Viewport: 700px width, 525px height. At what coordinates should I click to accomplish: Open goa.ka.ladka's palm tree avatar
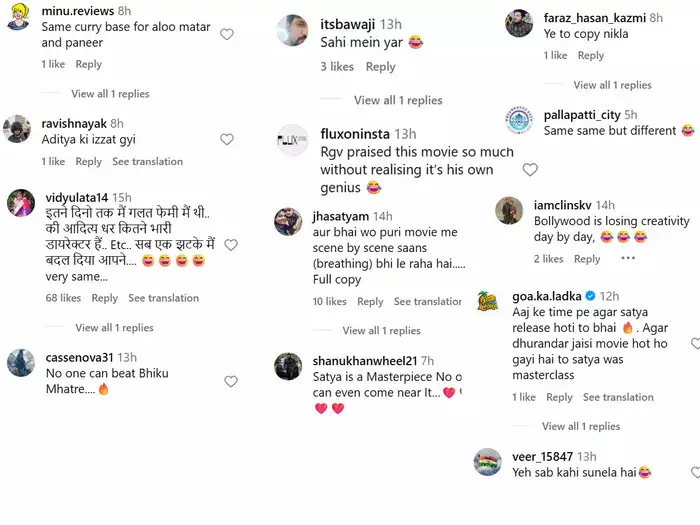pos(489,300)
